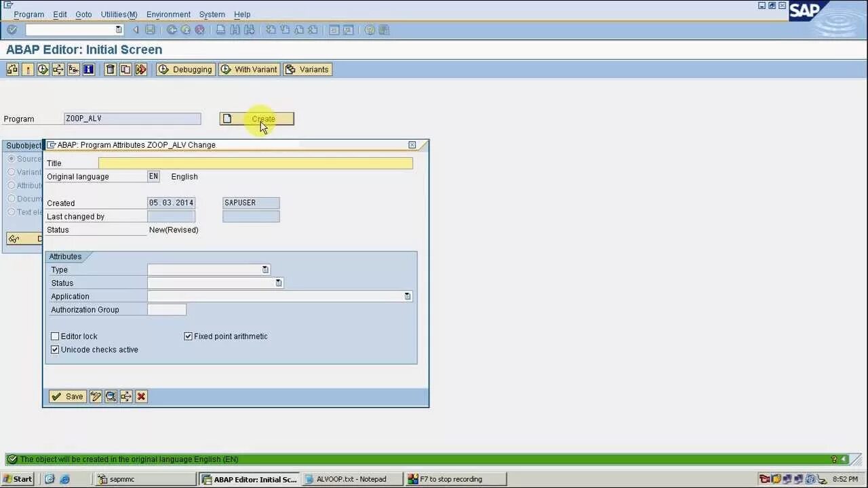Click the status bar success checkmark icon
This screenshot has height=488, width=868.
pos(12,459)
